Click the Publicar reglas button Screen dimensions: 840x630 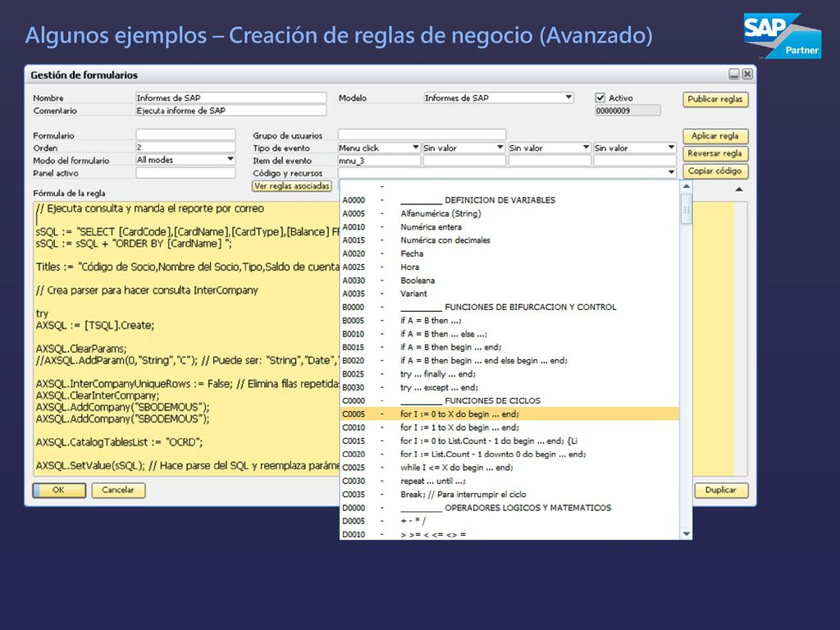coord(715,99)
